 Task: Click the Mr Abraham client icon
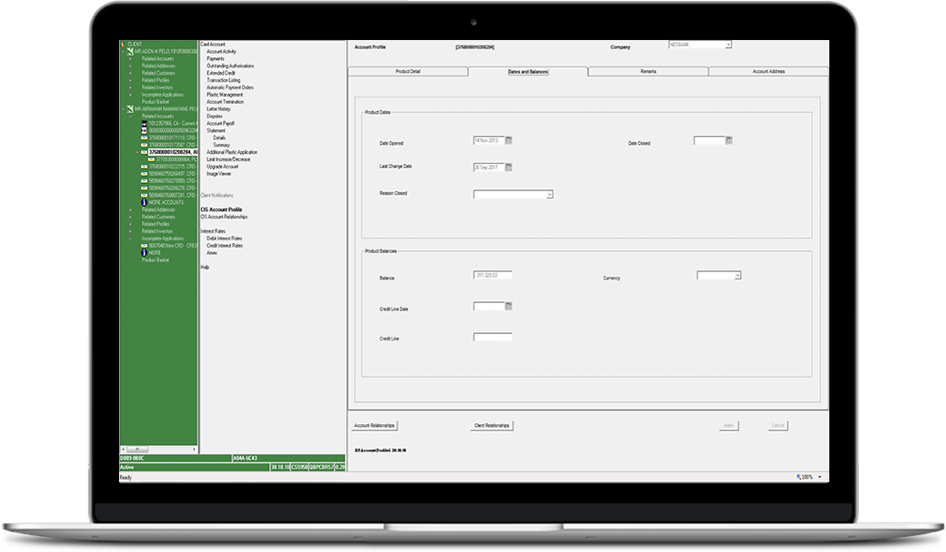tap(128, 109)
